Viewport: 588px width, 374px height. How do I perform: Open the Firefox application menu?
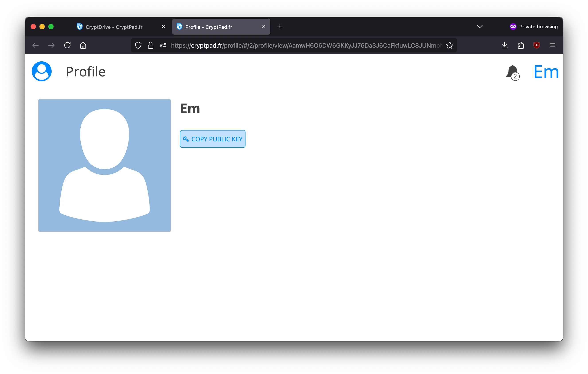coord(552,45)
